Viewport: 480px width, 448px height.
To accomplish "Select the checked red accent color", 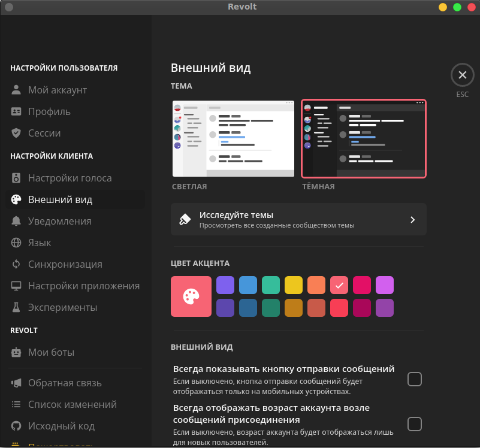I will point(339,285).
